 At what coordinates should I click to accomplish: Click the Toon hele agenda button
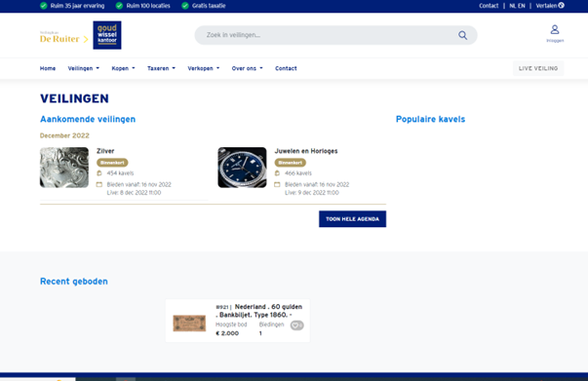pos(352,219)
